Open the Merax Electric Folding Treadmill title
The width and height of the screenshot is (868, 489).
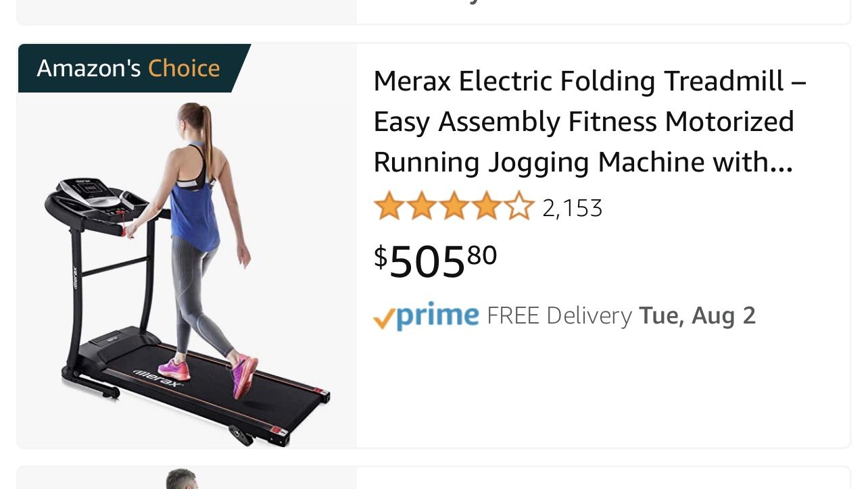[589, 122]
